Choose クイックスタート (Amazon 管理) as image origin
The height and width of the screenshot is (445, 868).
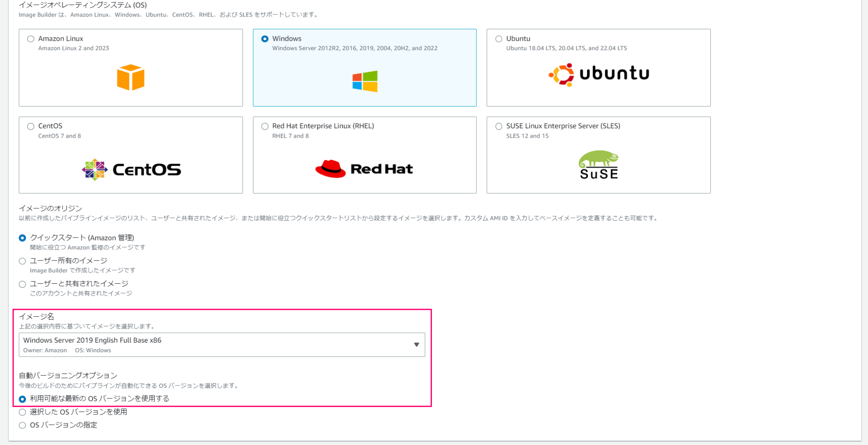22,238
